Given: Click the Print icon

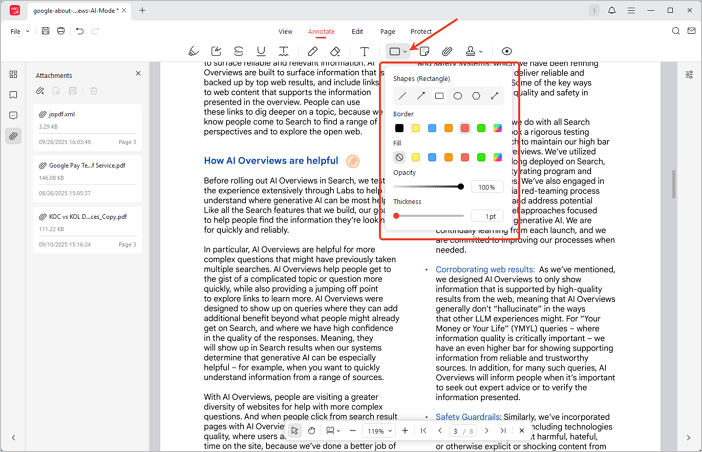Looking at the screenshot, I should click(61, 31).
